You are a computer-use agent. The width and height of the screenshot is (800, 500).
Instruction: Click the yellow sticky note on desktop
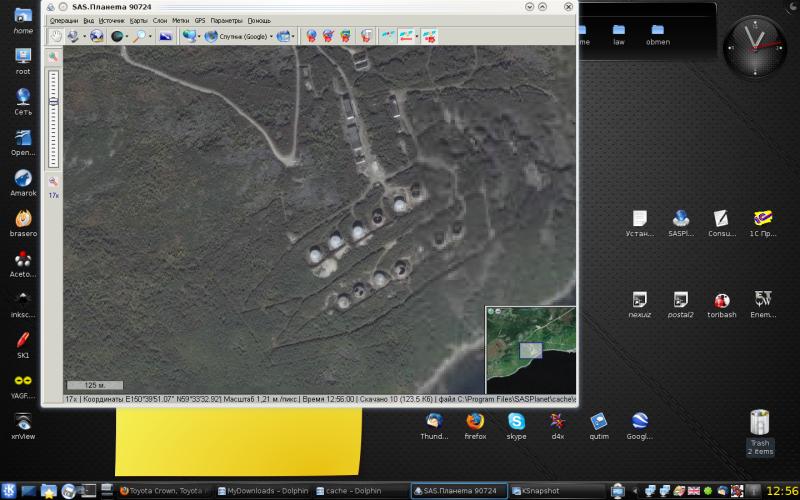tap(238, 440)
